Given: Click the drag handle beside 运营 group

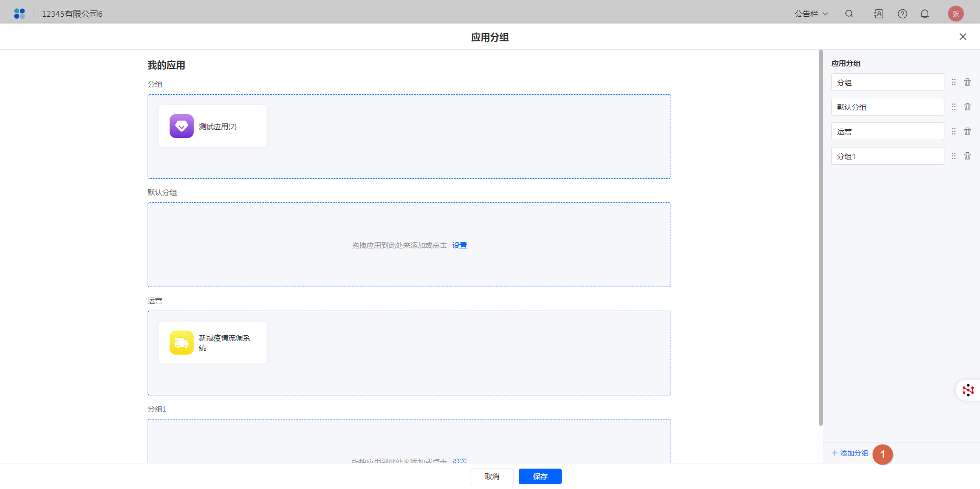Looking at the screenshot, I should pyautogui.click(x=954, y=131).
